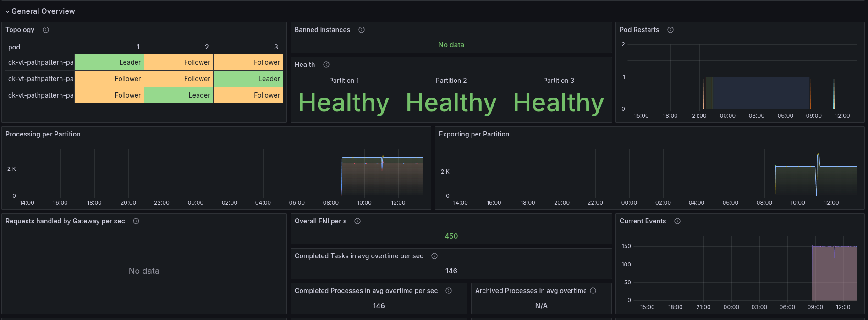Viewport: 868px width, 320px height.
Task: Select first row Follower cell in column 3
Action: coord(248,62)
